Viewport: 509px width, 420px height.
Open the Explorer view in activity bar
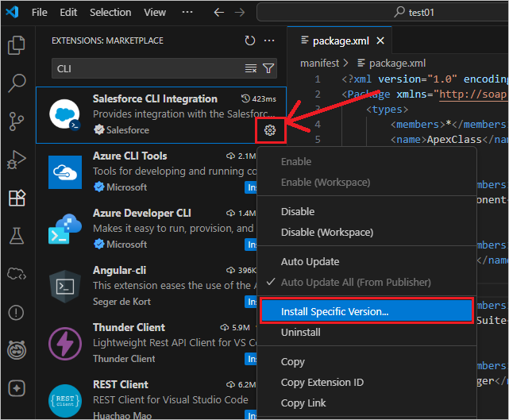(16, 45)
